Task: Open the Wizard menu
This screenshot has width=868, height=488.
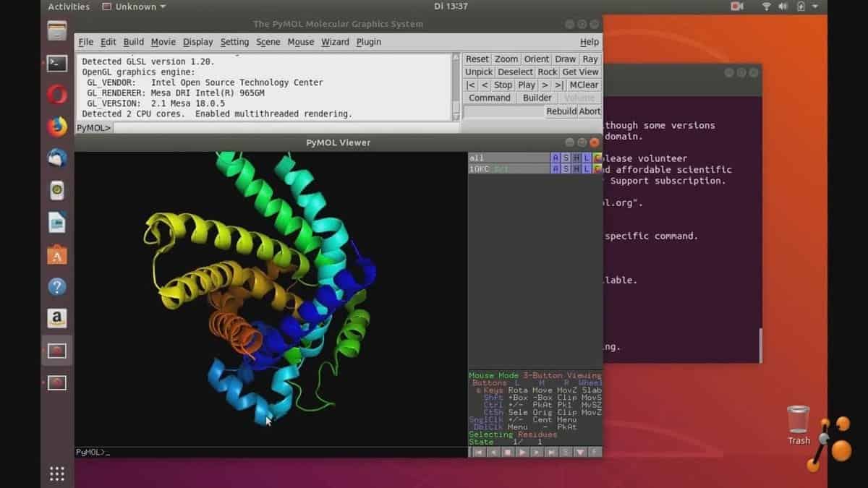Action: (336, 42)
